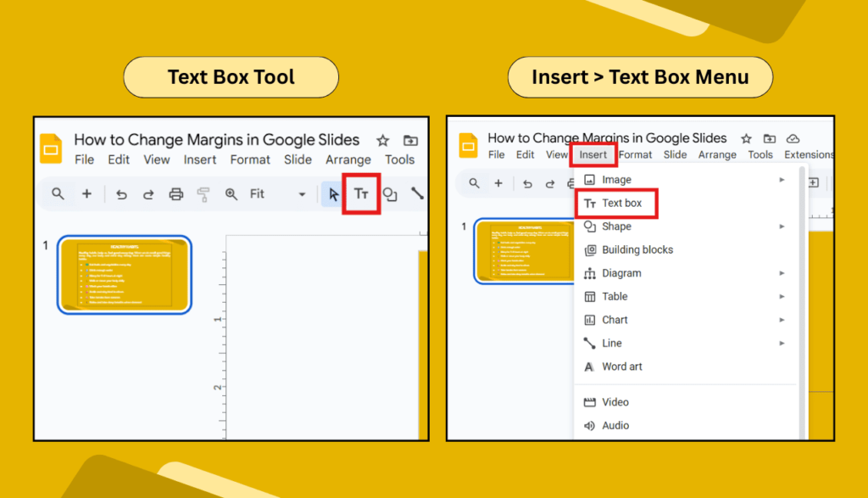Open the Tools menu in right screenshot
The image size is (868, 498).
[x=760, y=154]
